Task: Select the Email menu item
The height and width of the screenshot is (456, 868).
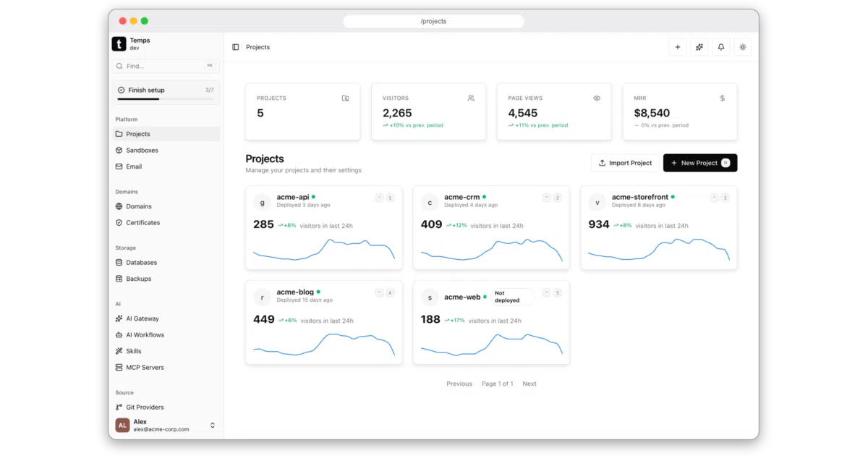Action: click(x=166, y=166)
